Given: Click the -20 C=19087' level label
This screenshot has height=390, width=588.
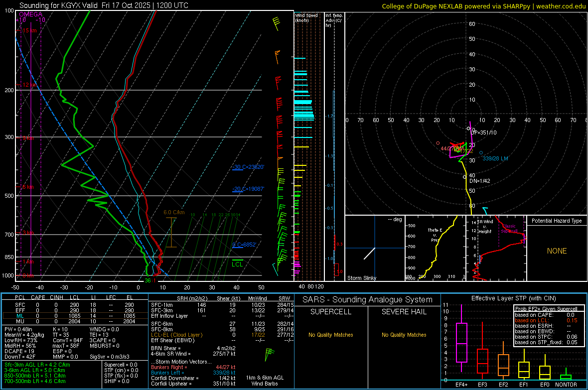Looking at the screenshot, I should click(x=248, y=189).
